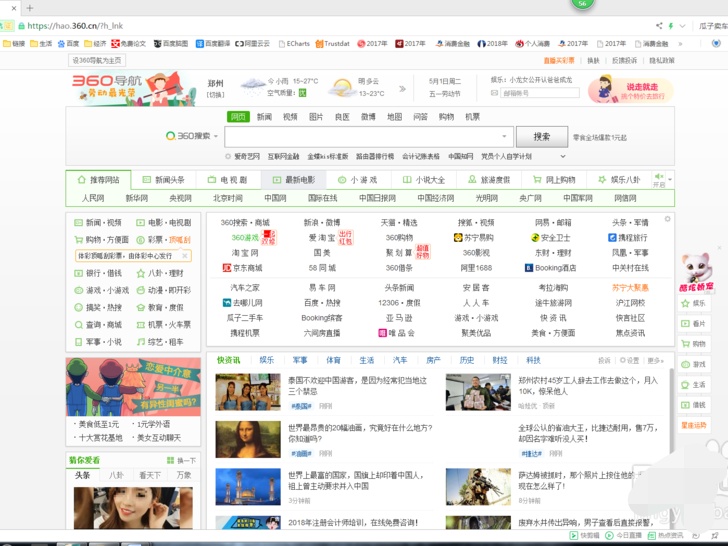Click the 借钱 icon in right sidebar
This screenshot has height=546, width=728.
pos(694,405)
